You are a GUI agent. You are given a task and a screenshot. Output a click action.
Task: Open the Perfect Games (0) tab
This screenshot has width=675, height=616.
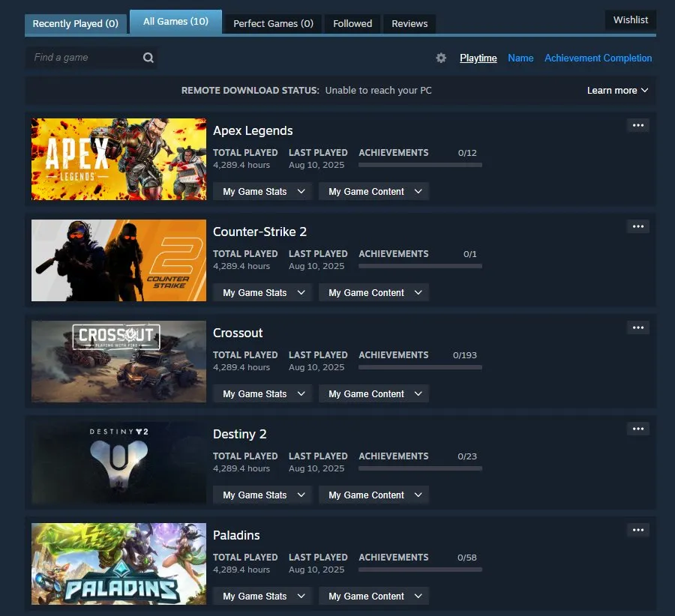[273, 24]
